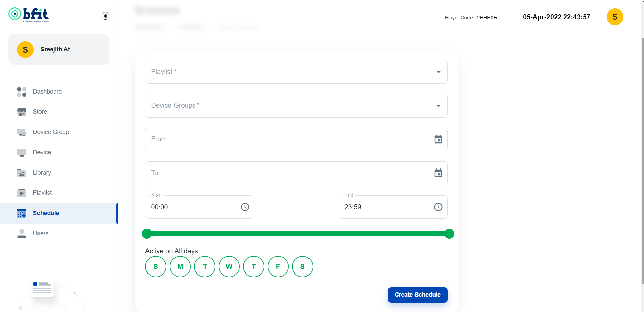This screenshot has height=312, width=644.
Task: Click the Create Schedule button
Action: 417,295
